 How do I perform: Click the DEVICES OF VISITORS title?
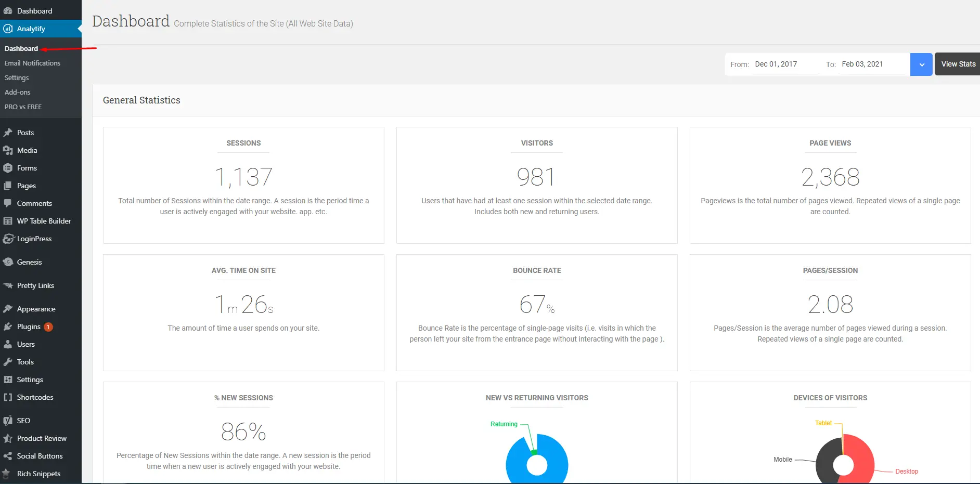[x=830, y=398]
